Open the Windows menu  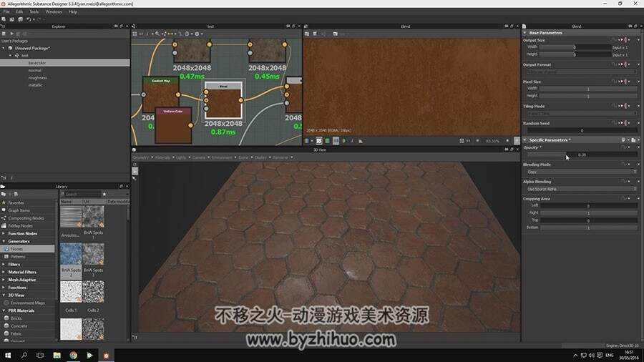coord(54,12)
